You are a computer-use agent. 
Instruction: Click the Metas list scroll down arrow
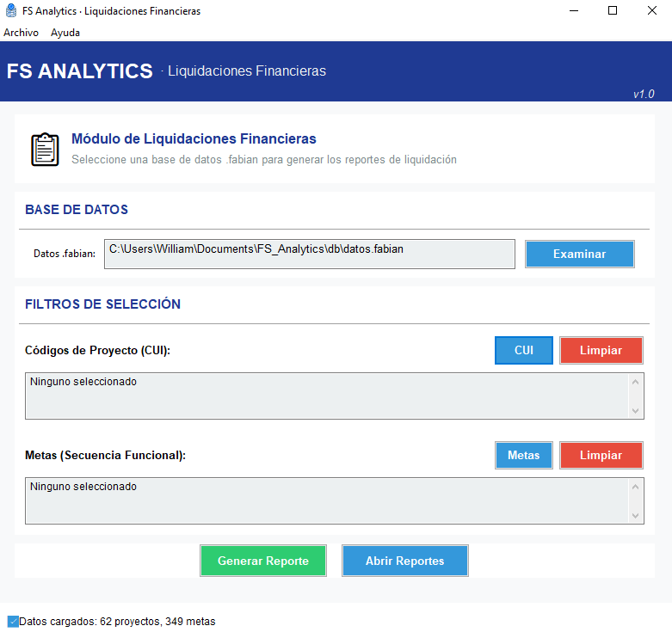click(x=635, y=516)
